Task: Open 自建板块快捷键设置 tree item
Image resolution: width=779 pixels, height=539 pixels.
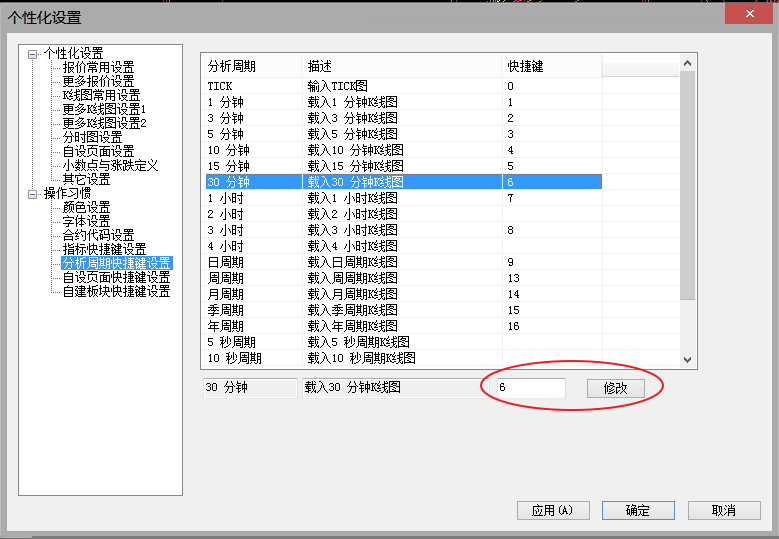Action: [x=117, y=291]
